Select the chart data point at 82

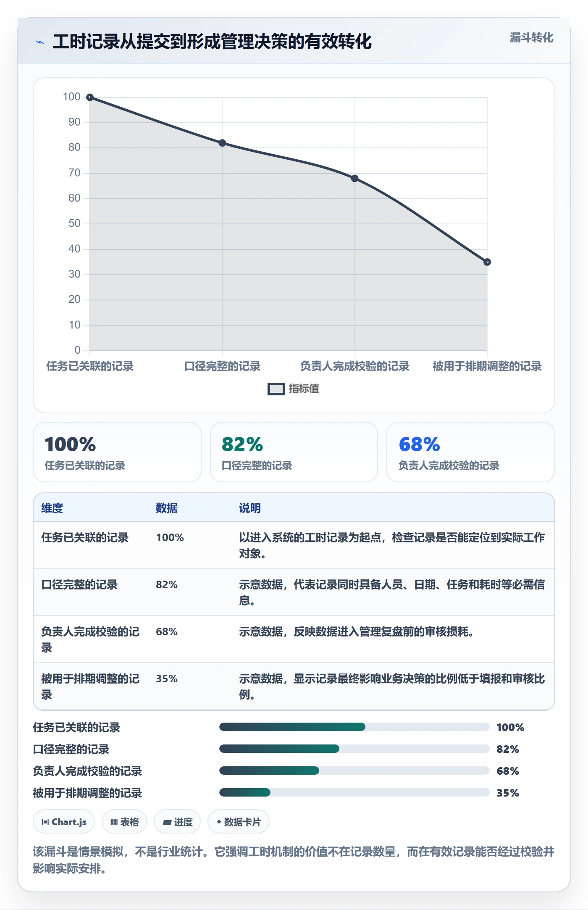coord(222,143)
